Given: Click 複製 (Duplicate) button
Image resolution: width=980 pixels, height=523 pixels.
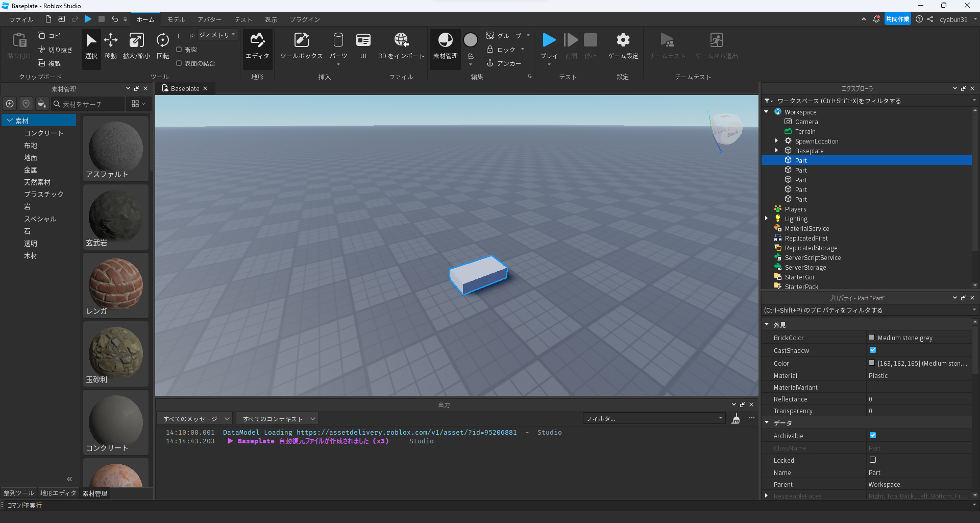Looking at the screenshot, I should coord(50,63).
